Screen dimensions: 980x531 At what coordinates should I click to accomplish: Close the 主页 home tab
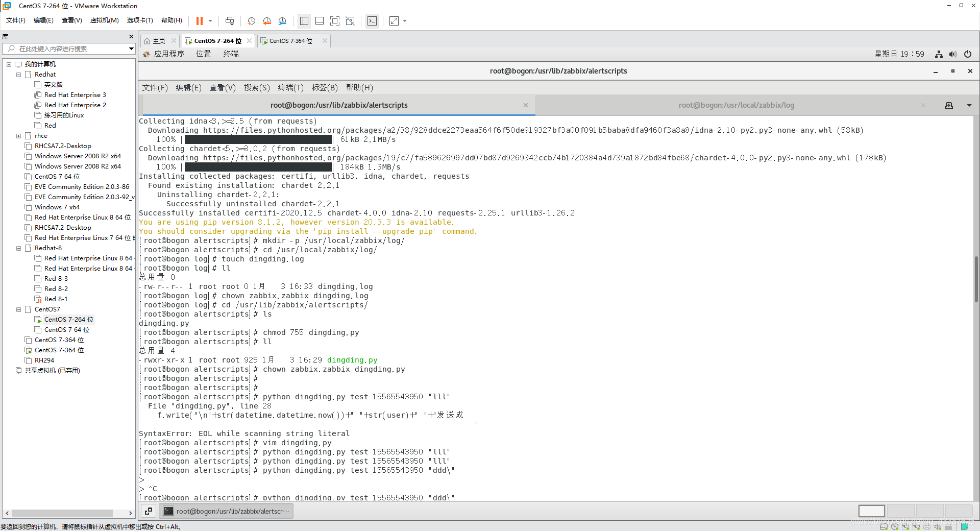(x=174, y=41)
